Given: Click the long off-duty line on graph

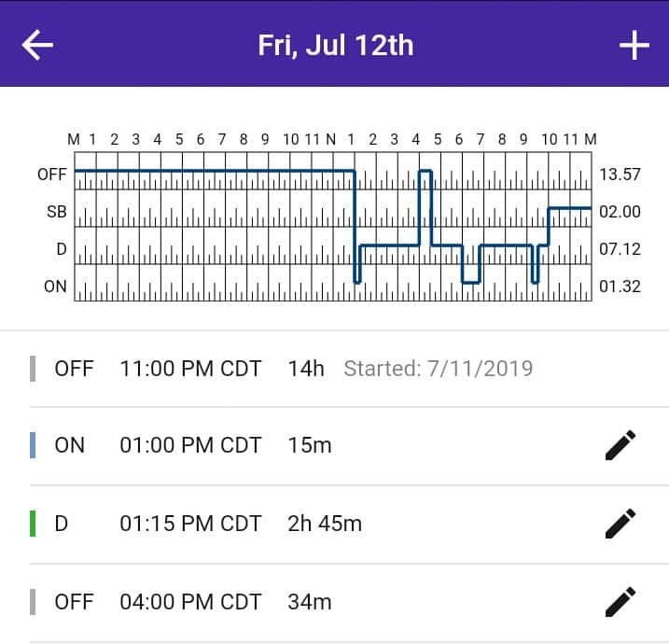Looking at the screenshot, I should pos(215,171).
